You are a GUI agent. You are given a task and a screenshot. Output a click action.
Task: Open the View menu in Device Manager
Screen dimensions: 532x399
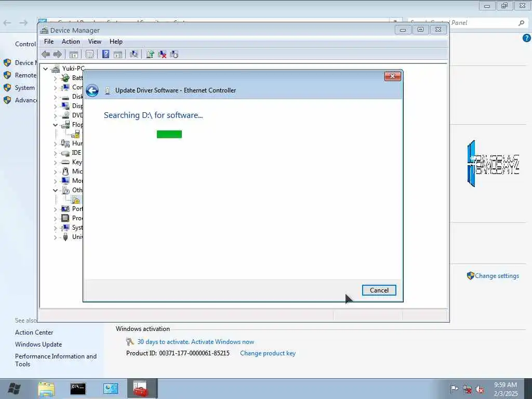coord(95,42)
